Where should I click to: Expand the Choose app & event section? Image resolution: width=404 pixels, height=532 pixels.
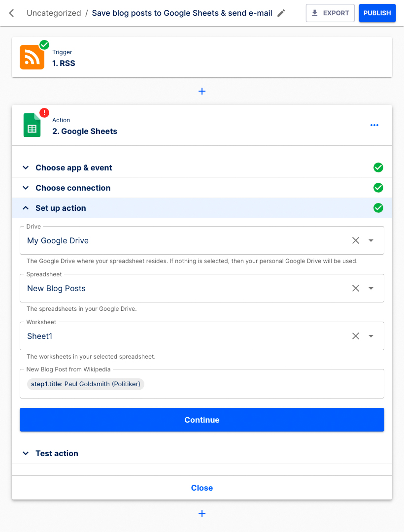pyautogui.click(x=74, y=167)
